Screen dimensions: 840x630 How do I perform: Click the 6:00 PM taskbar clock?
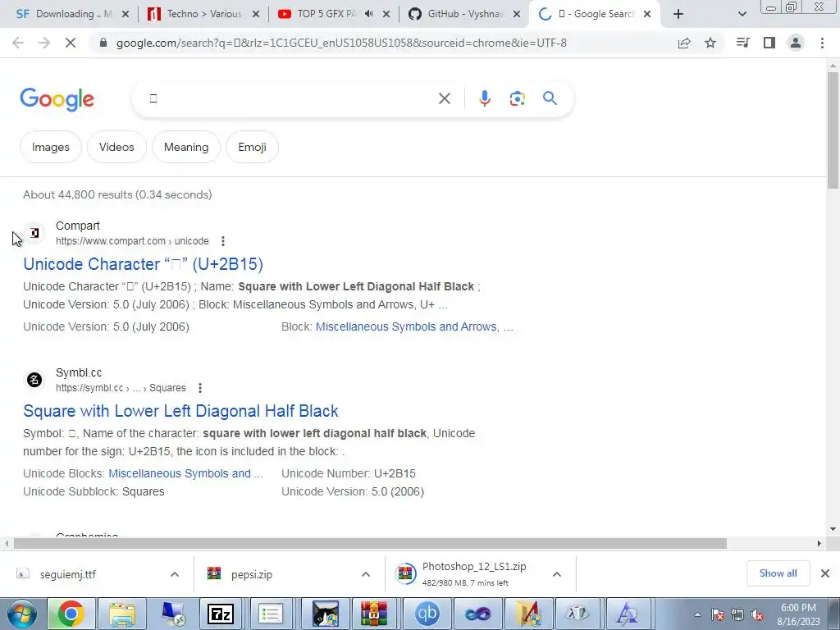tap(798, 614)
